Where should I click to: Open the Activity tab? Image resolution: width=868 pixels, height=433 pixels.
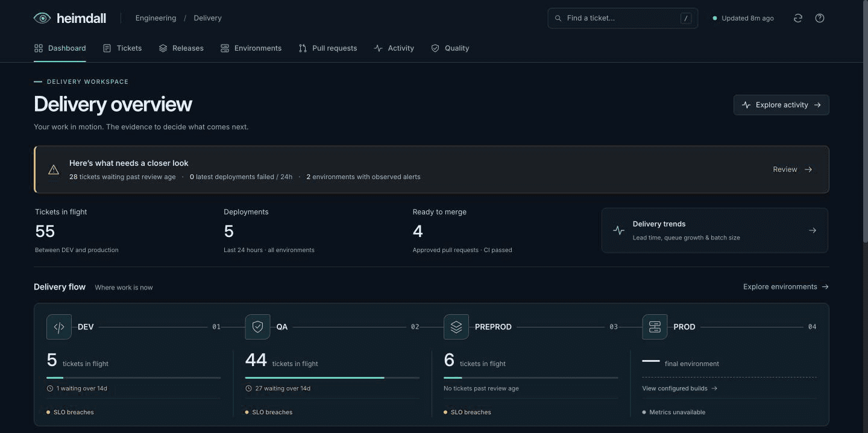(394, 48)
